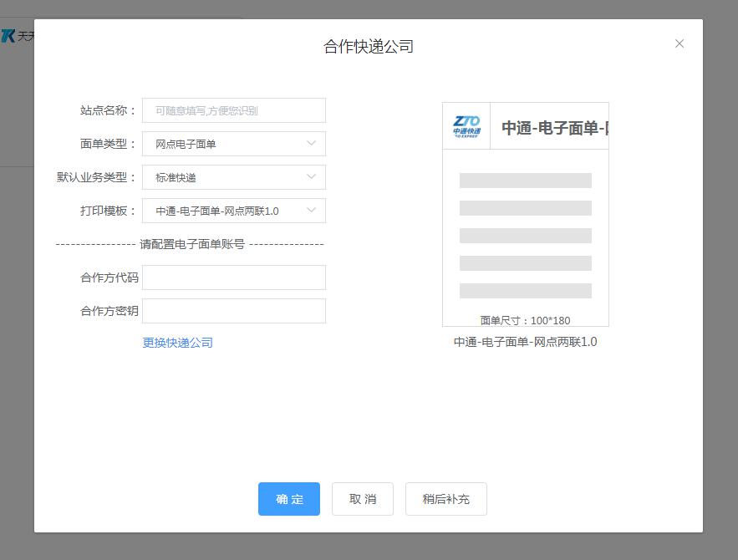This screenshot has height=560, width=738.
Task: Choose the 稍后补充 button
Action: coord(445,499)
